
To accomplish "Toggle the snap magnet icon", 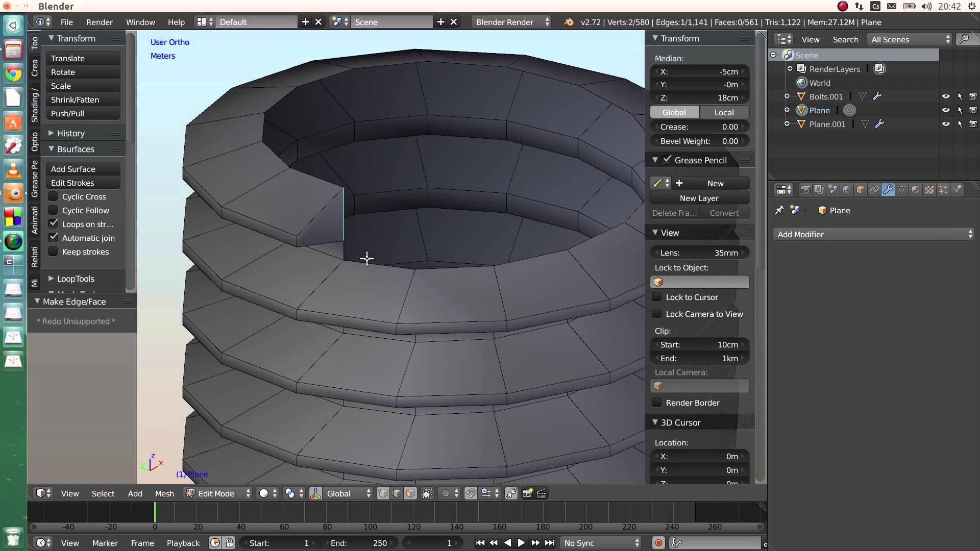I will (x=471, y=493).
